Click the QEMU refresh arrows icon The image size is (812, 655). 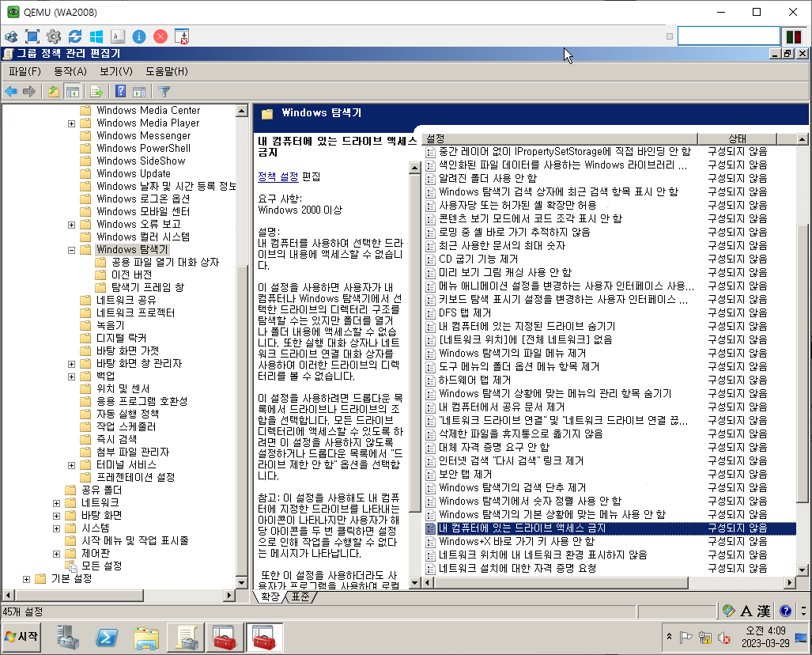[75, 36]
